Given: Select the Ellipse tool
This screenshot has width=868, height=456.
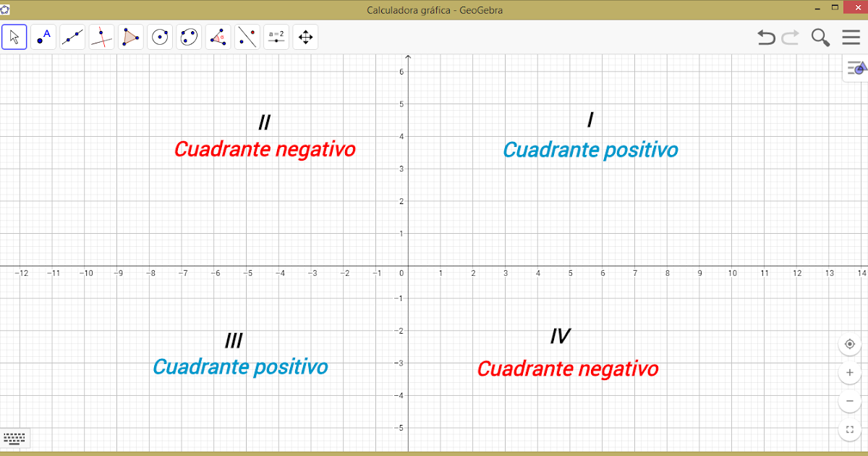Looking at the screenshot, I should tap(189, 36).
